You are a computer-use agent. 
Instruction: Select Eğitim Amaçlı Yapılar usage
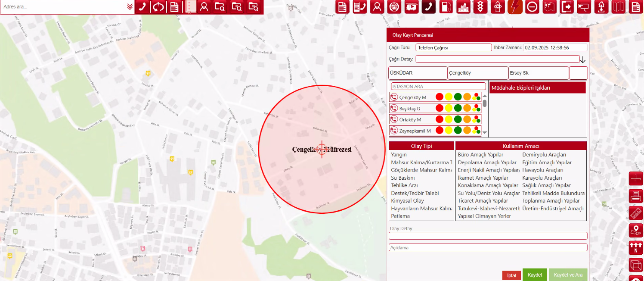547,162
